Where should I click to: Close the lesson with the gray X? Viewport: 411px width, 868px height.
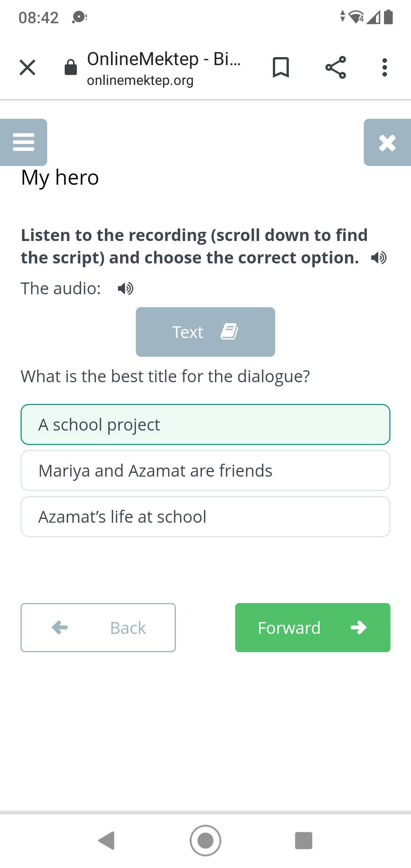387,143
